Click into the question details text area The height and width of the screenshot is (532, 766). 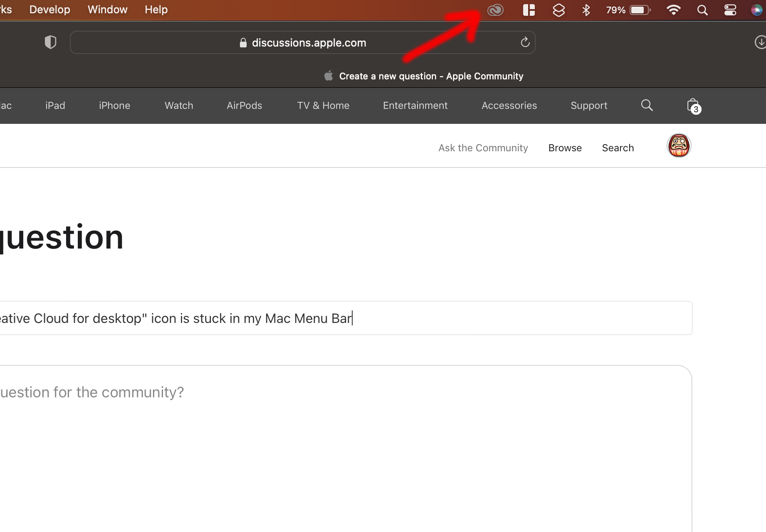(346, 449)
